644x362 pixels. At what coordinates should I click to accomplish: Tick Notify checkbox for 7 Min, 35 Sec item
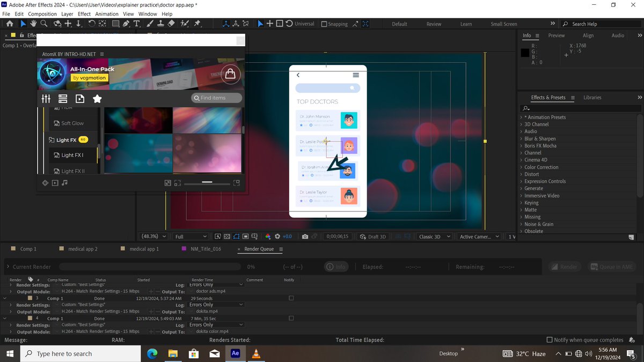[x=291, y=318]
